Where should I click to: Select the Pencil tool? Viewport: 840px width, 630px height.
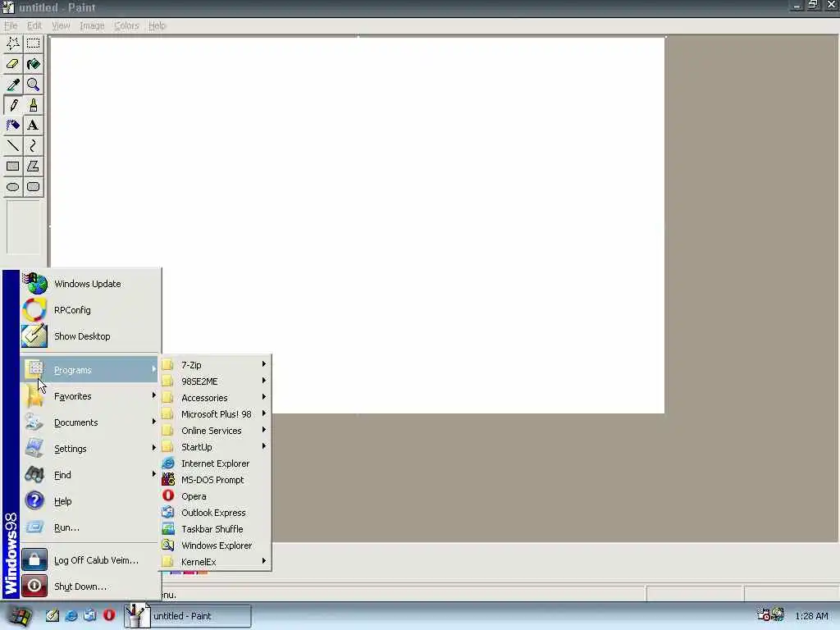13,105
